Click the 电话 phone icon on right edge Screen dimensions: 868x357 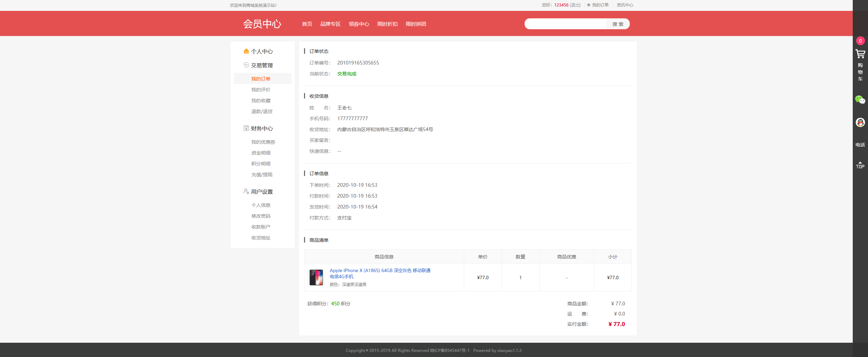coord(860,144)
